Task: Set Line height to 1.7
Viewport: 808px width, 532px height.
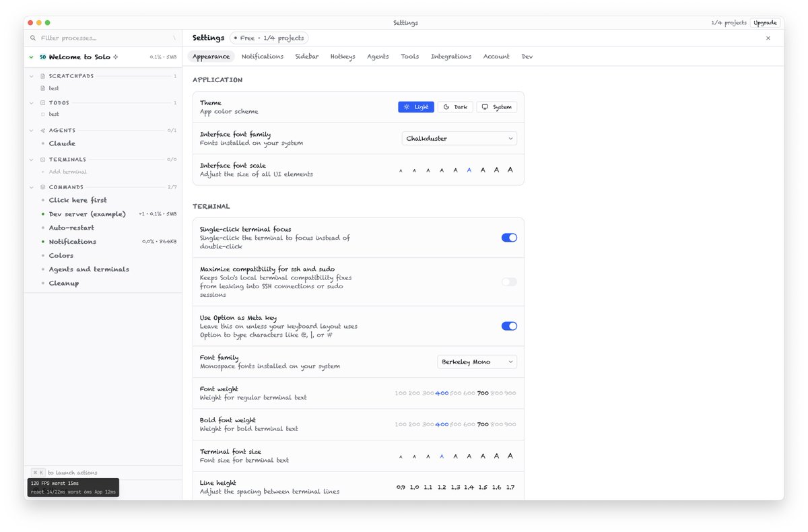Action: point(510,487)
